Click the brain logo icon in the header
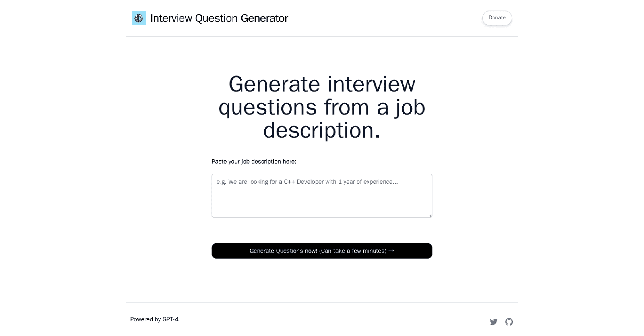This screenshot has height=336, width=644. 138,18
